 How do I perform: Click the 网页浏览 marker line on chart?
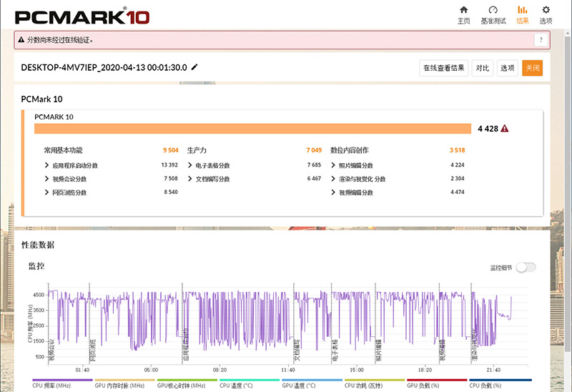click(90, 323)
